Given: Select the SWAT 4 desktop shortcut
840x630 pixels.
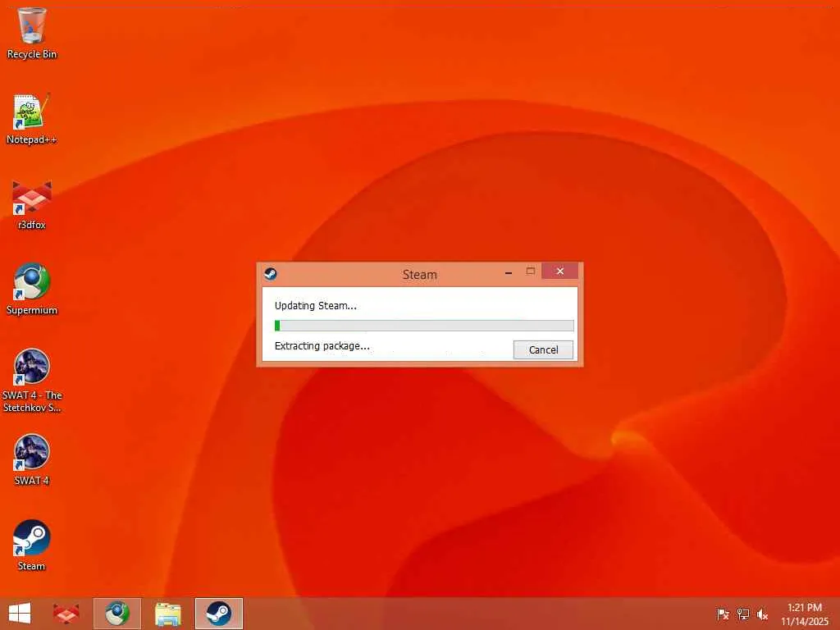Looking at the screenshot, I should [32, 459].
